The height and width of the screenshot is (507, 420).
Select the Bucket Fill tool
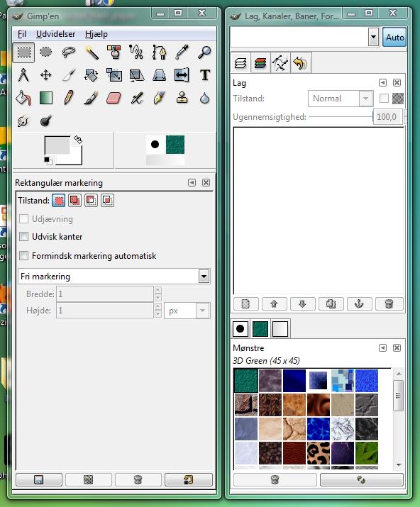[x=23, y=98]
